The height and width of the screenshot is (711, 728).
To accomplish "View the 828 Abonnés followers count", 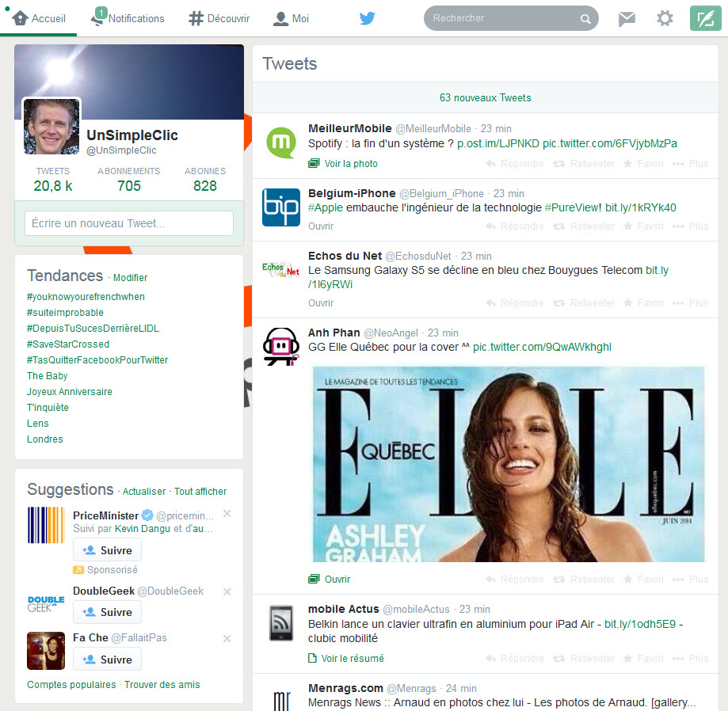I will [x=204, y=180].
